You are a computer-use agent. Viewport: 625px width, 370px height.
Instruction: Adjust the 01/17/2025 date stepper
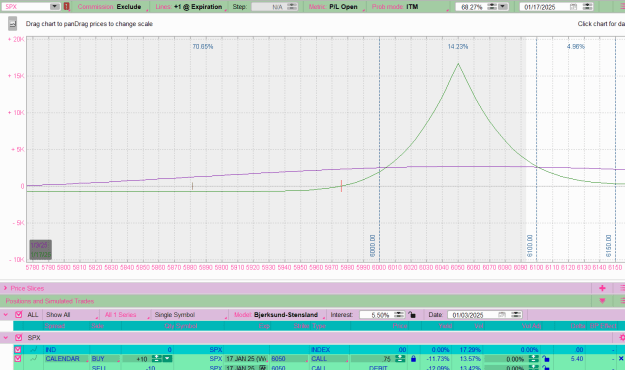(588, 7)
